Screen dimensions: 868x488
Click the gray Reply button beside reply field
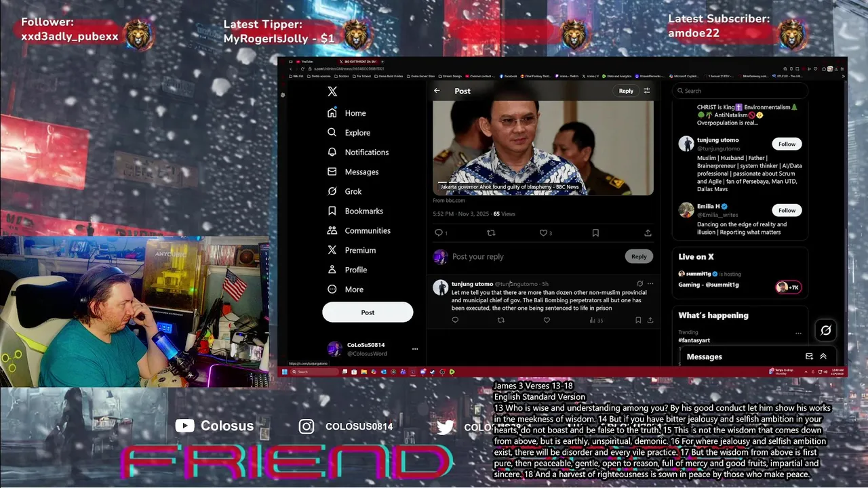coord(639,256)
